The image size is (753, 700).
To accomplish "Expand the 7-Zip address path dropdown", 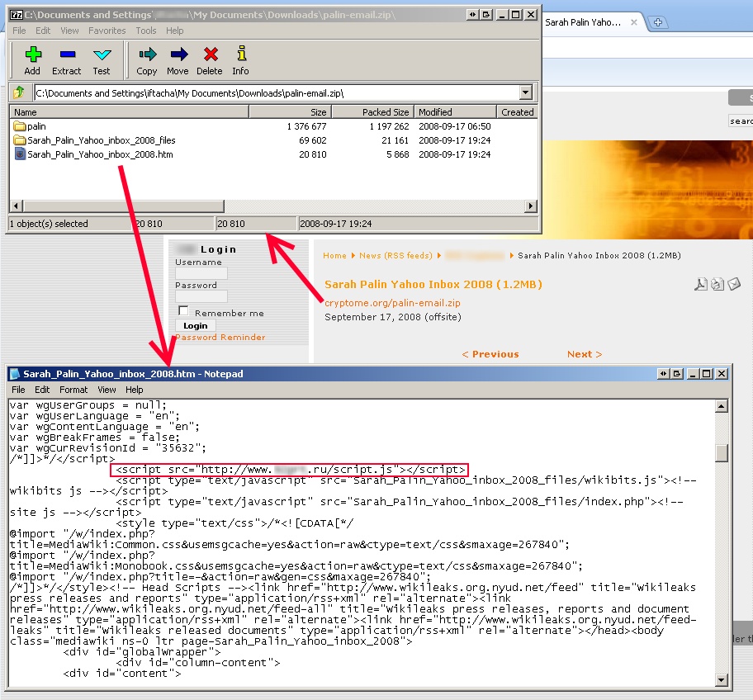I will point(526,93).
